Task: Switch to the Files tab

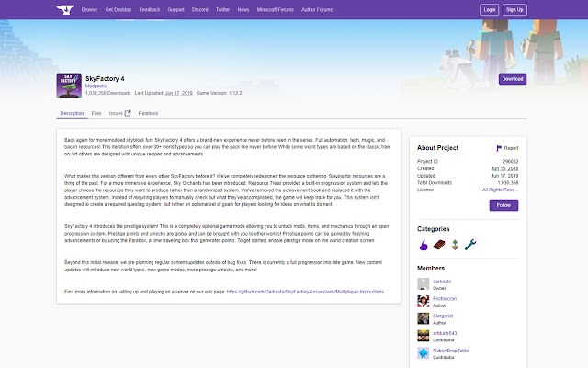Action: pyautogui.click(x=96, y=113)
